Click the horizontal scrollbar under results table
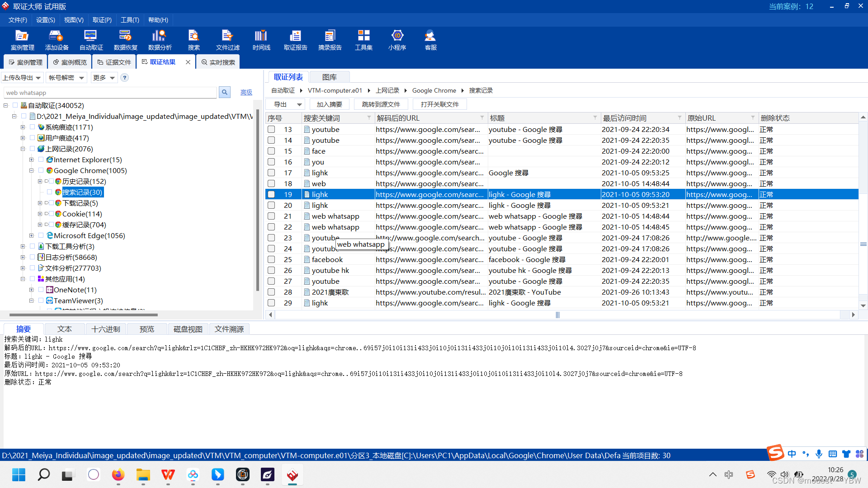The height and width of the screenshot is (488, 868). click(557, 314)
